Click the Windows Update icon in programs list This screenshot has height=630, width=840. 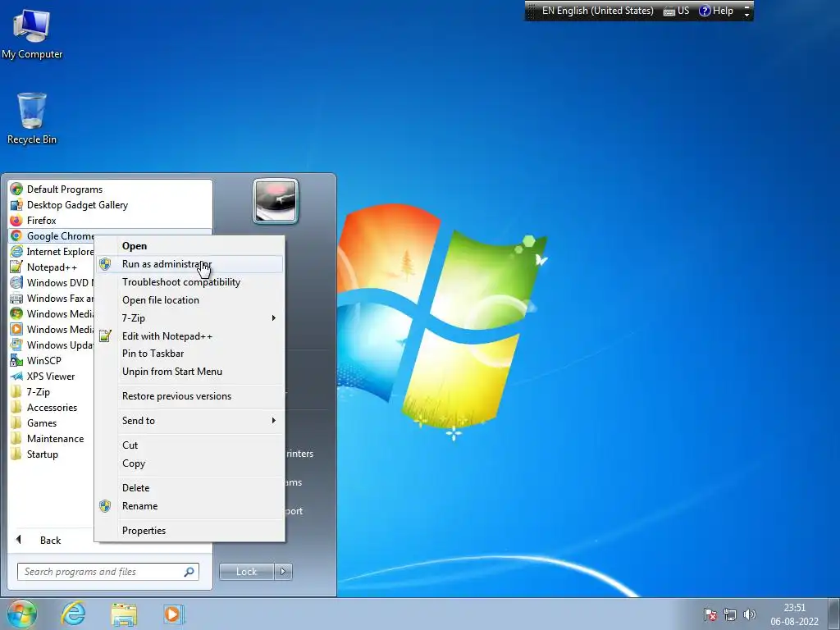point(16,345)
